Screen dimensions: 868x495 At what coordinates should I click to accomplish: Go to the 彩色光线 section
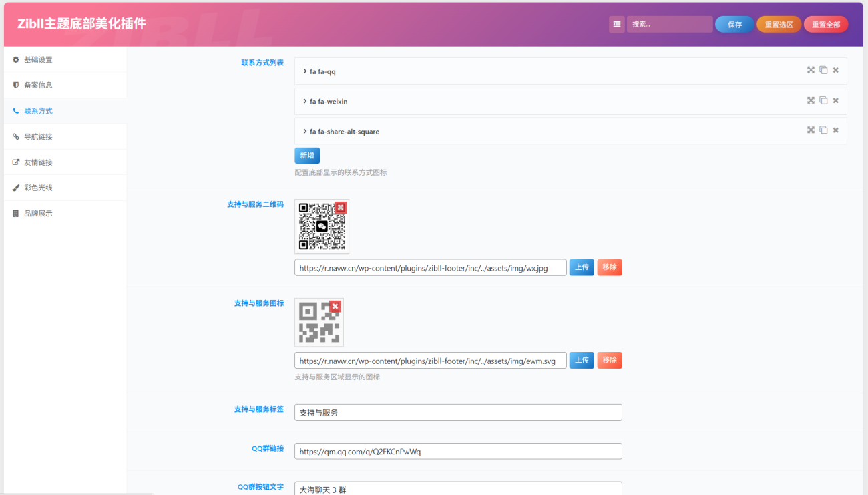click(x=38, y=188)
